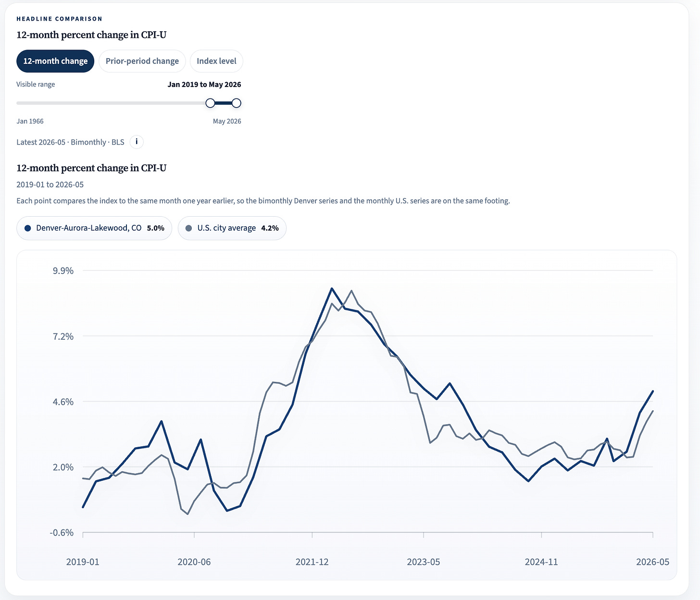Image resolution: width=700 pixels, height=600 pixels.
Task: Click the 'Jan 1966' slider minimum label
Action: point(30,121)
